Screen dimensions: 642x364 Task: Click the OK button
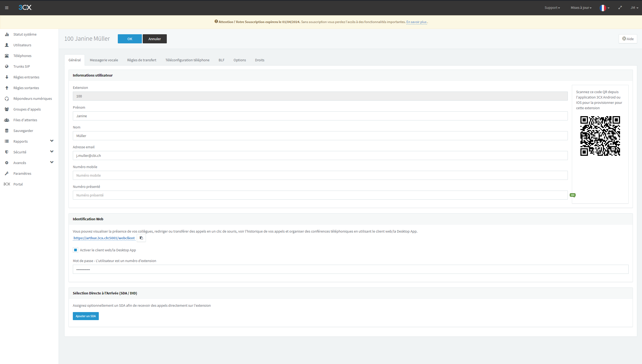point(130,39)
